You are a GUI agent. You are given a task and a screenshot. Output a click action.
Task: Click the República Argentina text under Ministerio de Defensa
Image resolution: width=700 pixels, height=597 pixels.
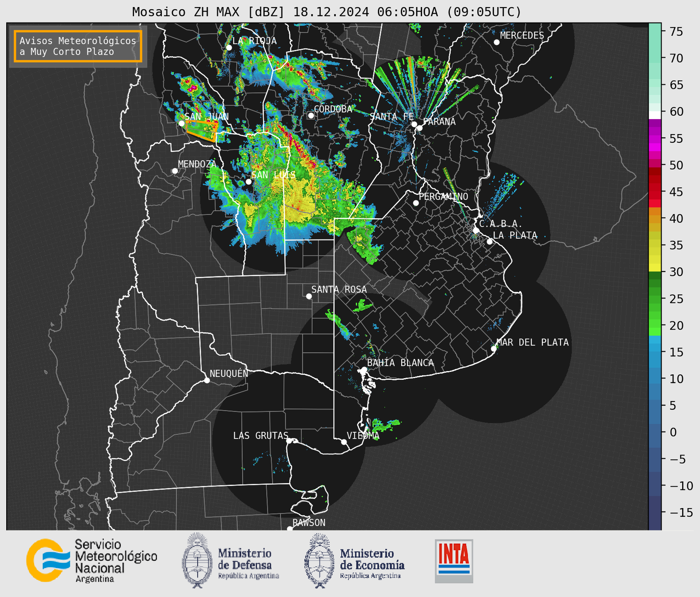249,576
